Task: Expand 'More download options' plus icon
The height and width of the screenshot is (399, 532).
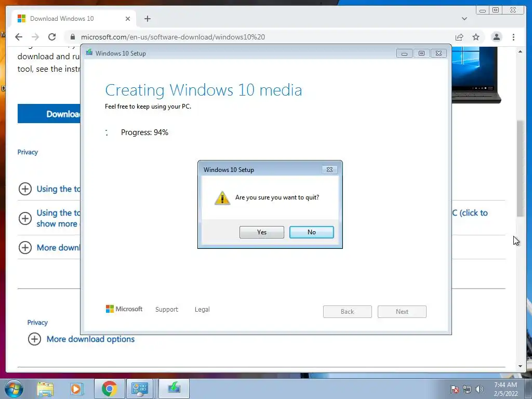Action: (x=34, y=339)
